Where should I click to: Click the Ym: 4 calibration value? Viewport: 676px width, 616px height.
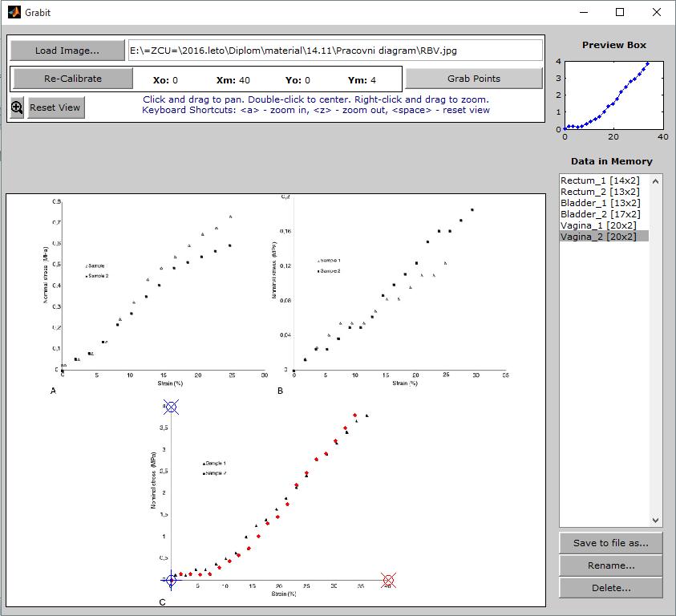(362, 80)
